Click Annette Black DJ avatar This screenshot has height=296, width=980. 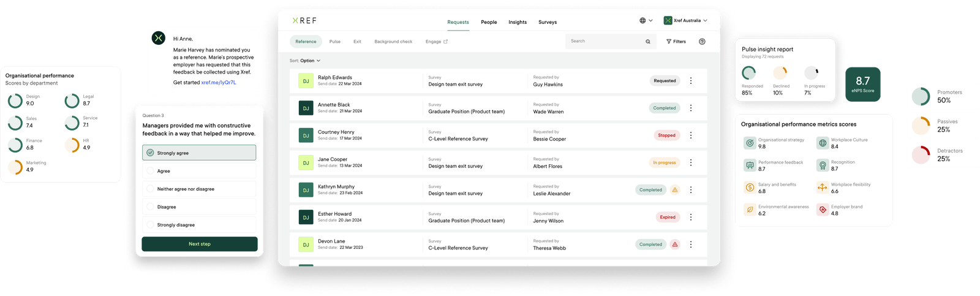click(306, 108)
